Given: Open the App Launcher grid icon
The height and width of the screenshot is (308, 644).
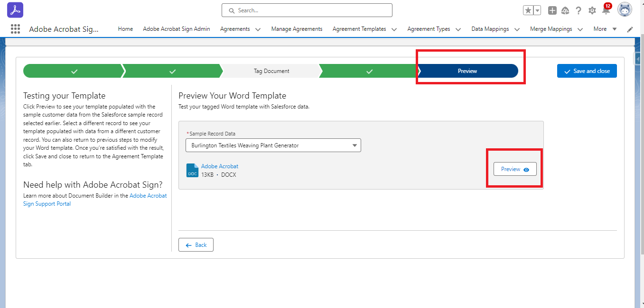Looking at the screenshot, I should click(15, 29).
